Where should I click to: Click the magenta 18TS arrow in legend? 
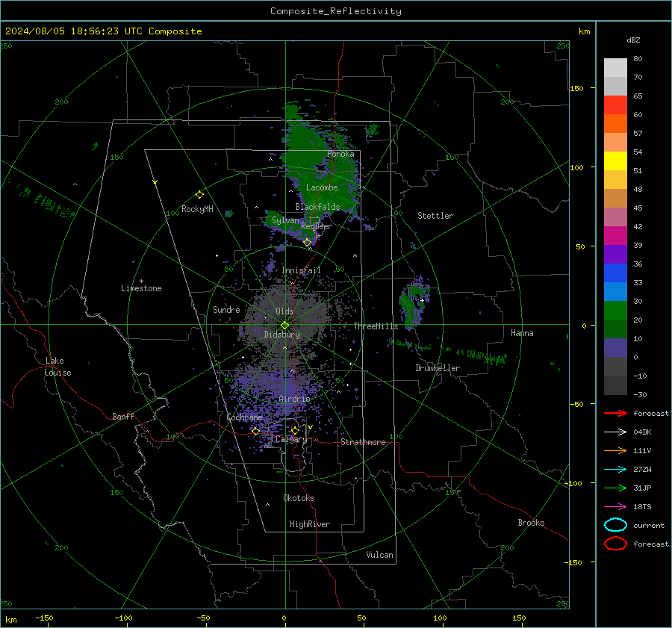tap(615, 506)
